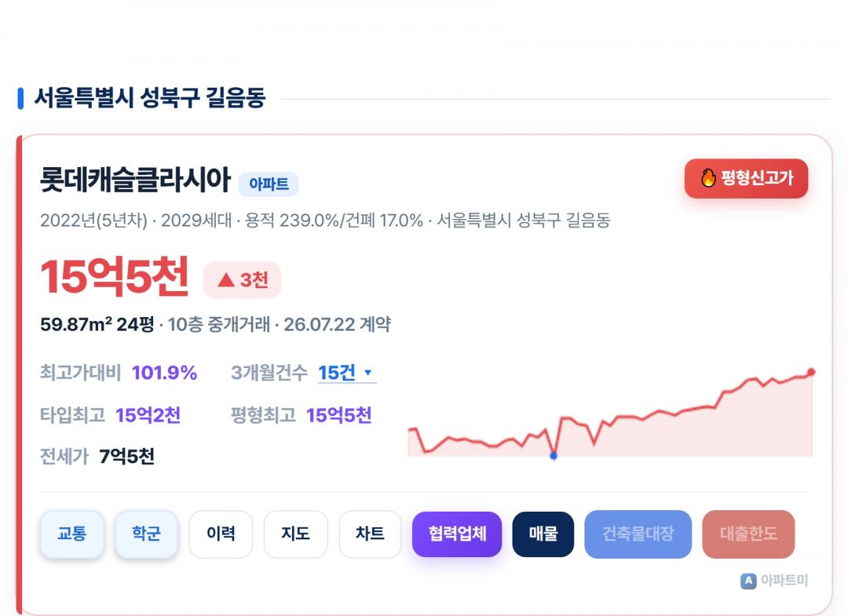
Task: Expand the 3개월건수 15건 dropdown arrow
Action: 367,372
